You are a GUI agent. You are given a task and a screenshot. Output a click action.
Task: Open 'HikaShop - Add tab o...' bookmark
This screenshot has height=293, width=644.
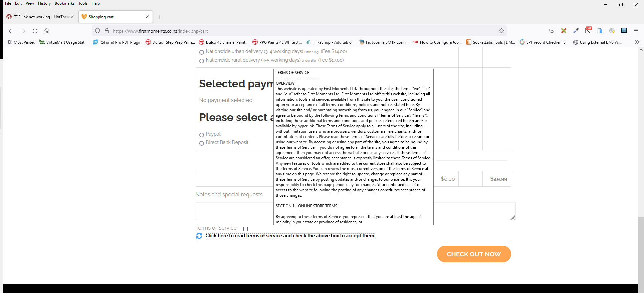tap(331, 42)
